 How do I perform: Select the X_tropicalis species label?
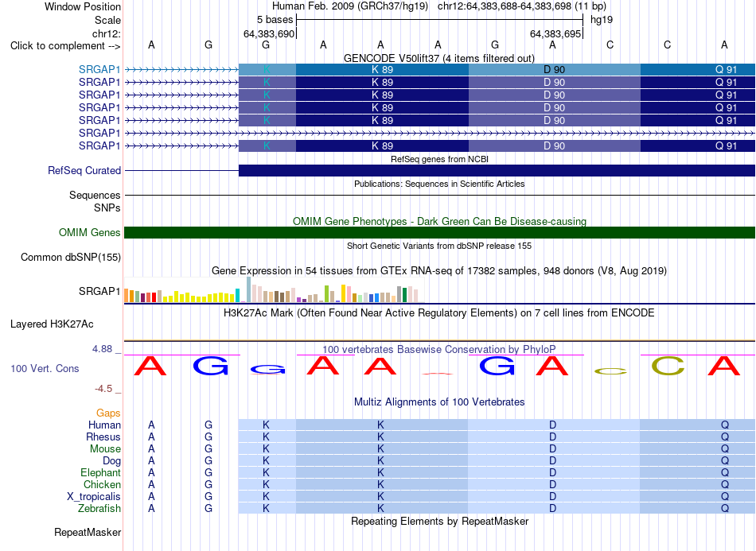(94, 497)
